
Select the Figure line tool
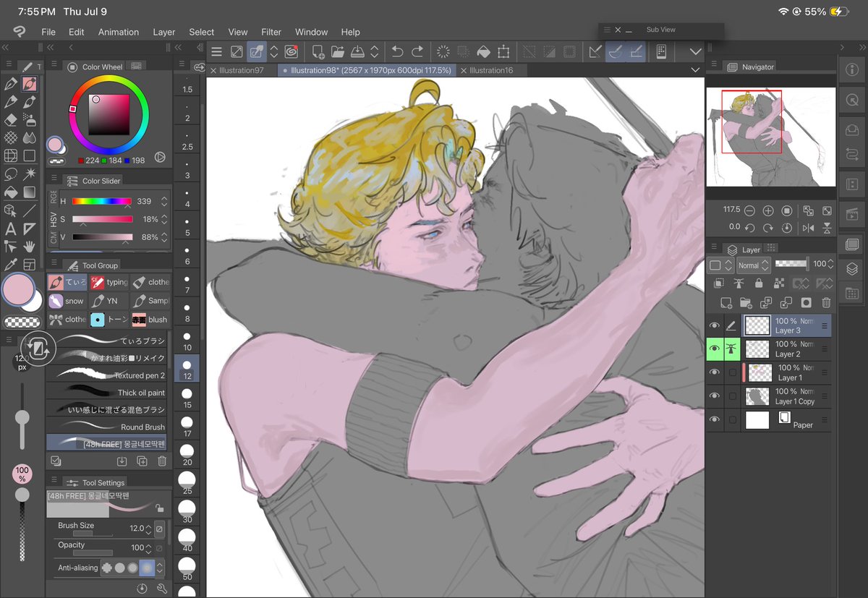(30, 210)
